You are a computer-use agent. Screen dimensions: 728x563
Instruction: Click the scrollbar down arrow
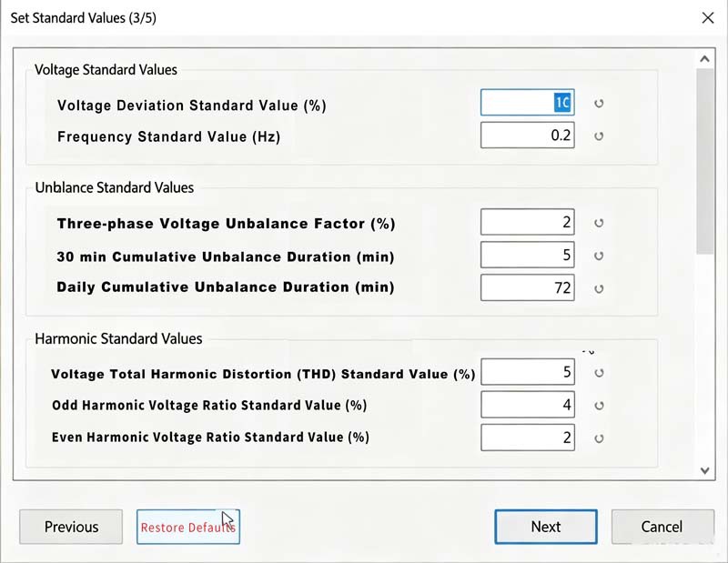tap(704, 470)
